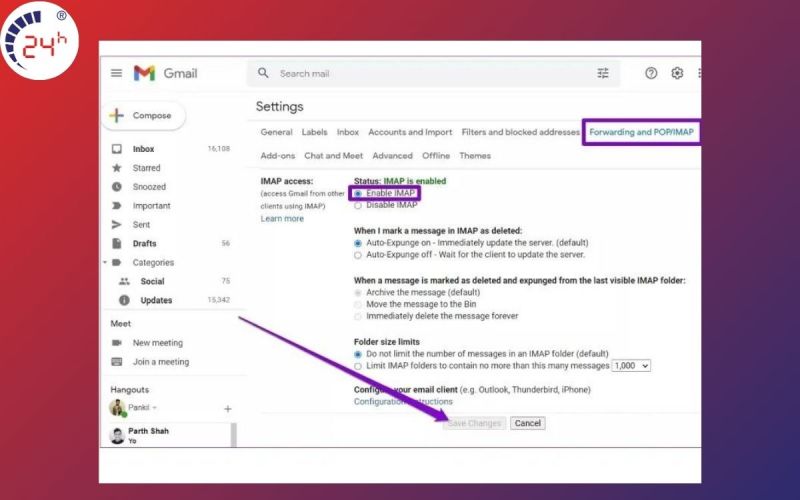
Task: Open Parth Shah chat avatar
Action: point(117,435)
